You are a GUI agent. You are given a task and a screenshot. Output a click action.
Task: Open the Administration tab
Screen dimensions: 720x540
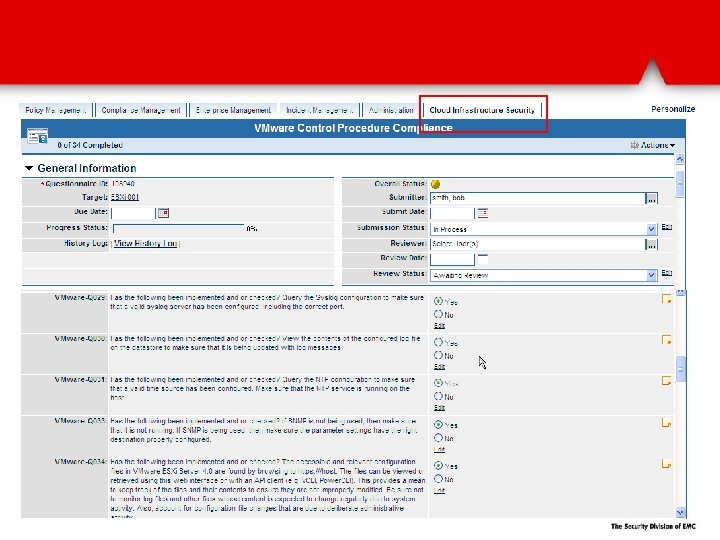(x=391, y=110)
